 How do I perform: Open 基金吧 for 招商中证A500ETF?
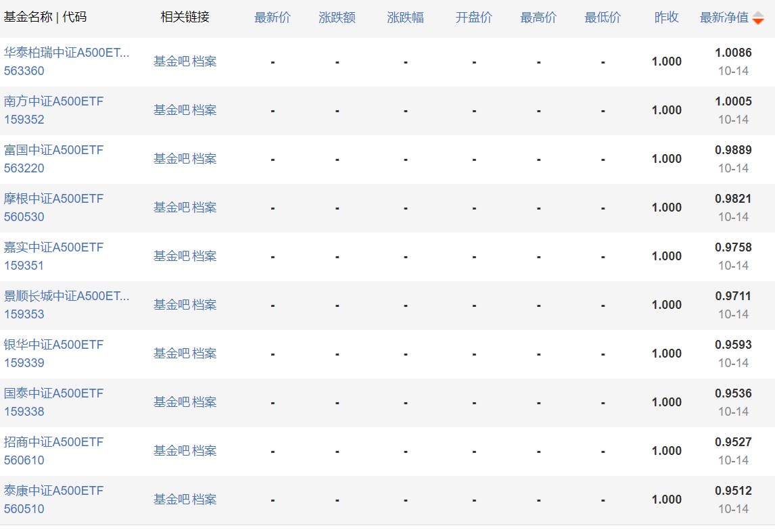tap(172, 450)
